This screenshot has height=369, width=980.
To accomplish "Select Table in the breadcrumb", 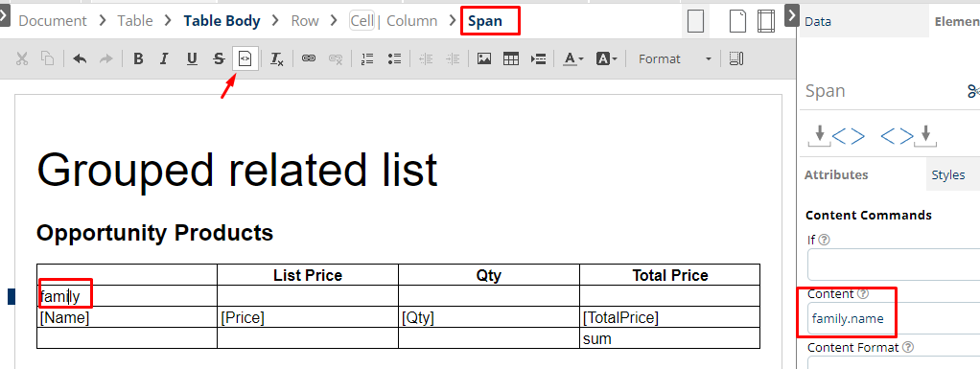I will 135,20.
